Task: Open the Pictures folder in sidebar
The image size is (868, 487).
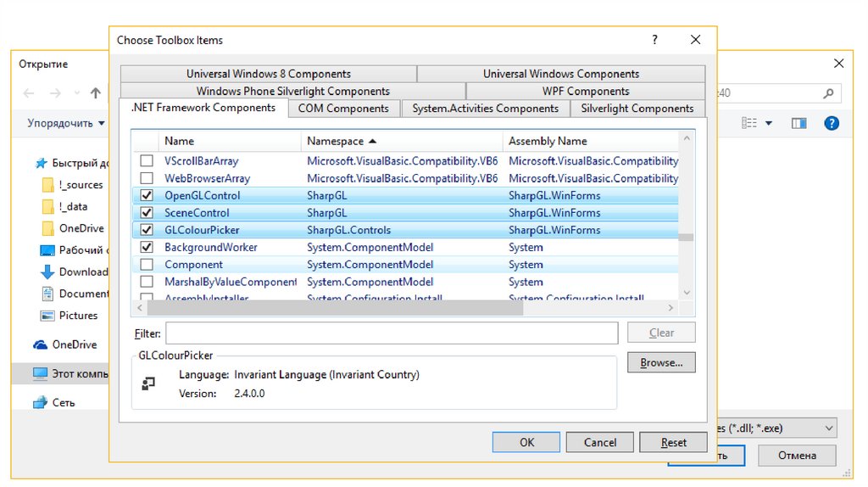Action: (78, 316)
